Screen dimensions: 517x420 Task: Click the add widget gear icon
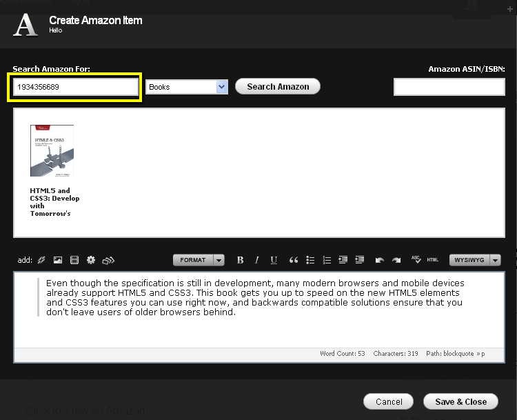(91, 260)
